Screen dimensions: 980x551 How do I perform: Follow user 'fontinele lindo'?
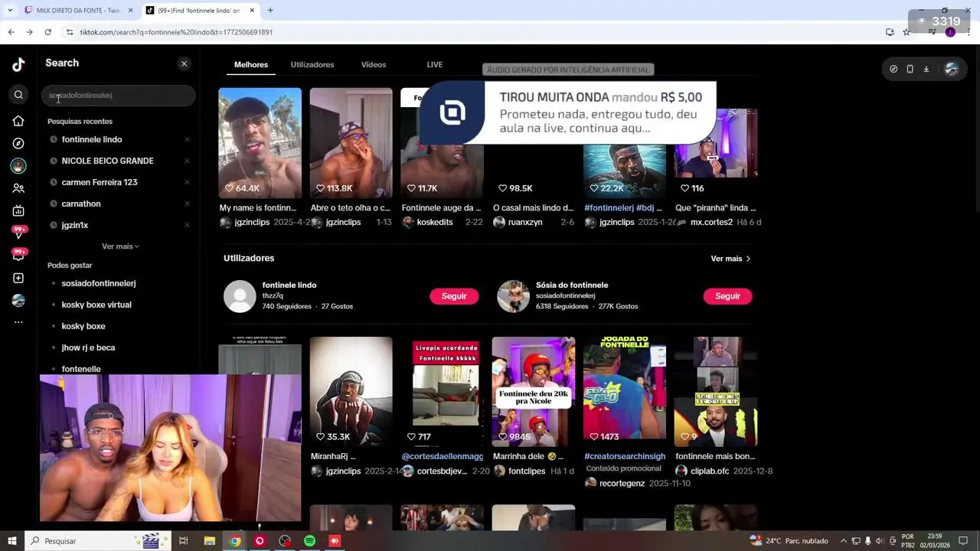[x=454, y=296]
